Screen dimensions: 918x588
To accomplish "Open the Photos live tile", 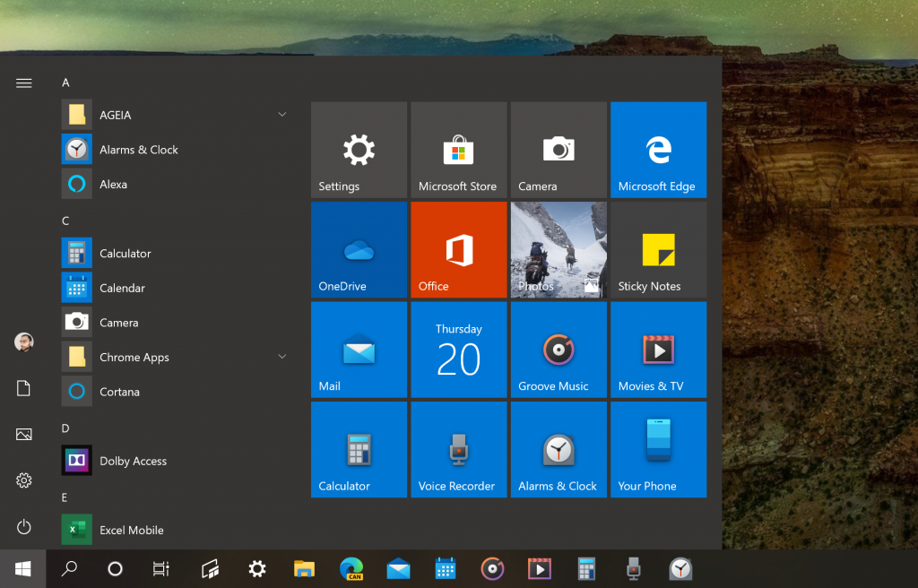I will point(559,249).
